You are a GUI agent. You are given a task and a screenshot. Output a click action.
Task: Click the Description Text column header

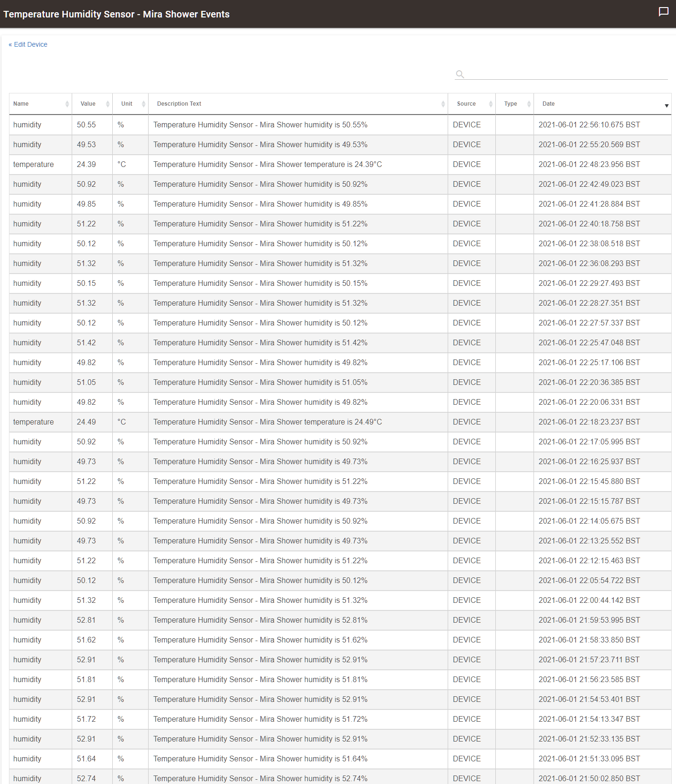[x=298, y=104]
